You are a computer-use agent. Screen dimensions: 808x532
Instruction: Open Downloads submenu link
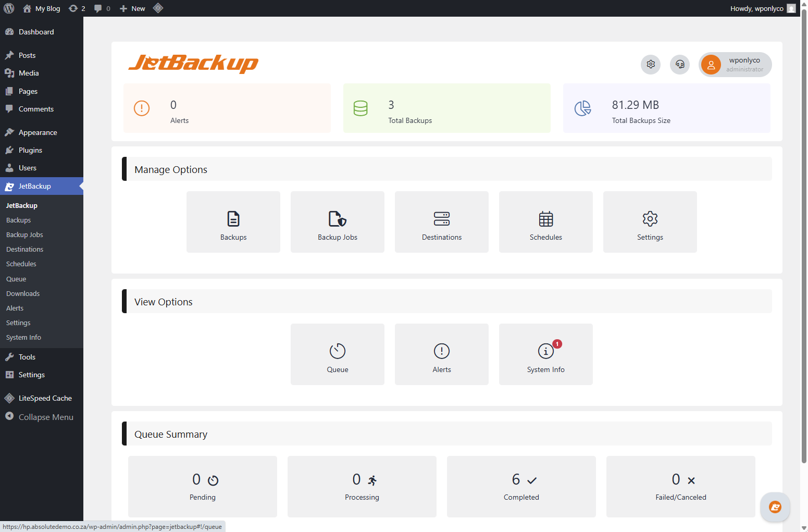pyautogui.click(x=23, y=293)
